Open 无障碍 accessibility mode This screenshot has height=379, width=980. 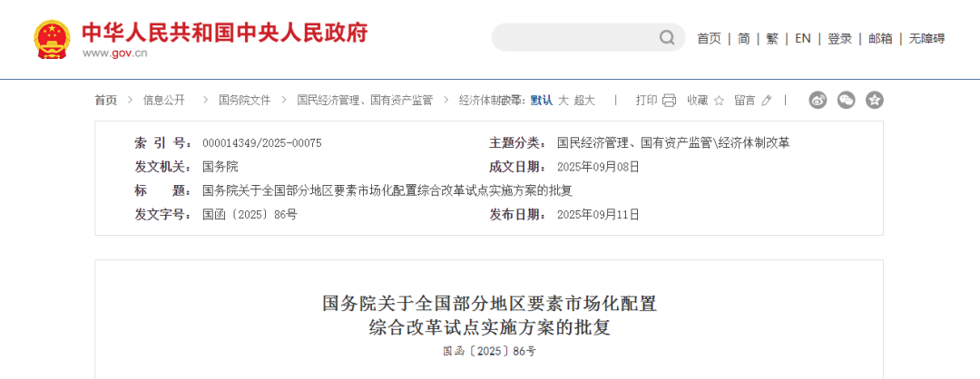[926, 39]
